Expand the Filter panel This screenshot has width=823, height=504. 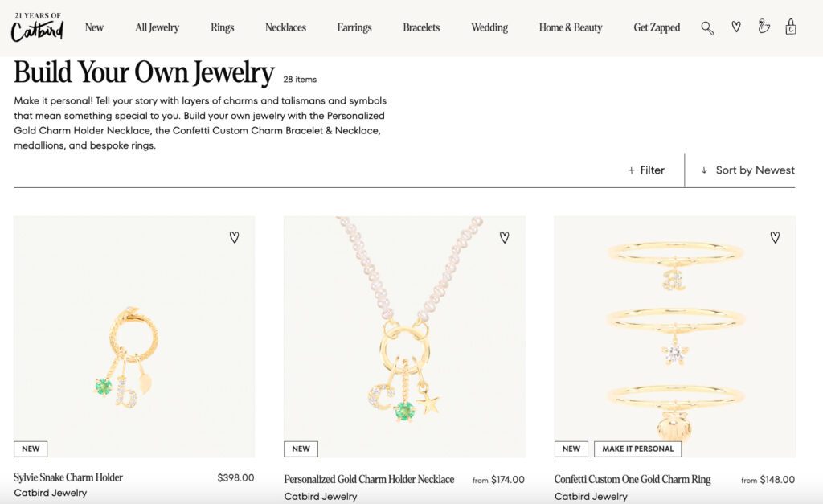(646, 170)
